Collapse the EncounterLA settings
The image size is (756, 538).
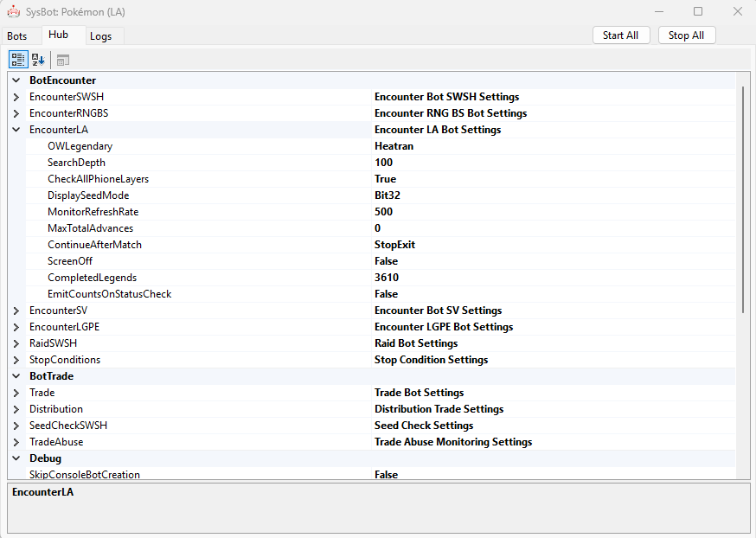point(16,130)
